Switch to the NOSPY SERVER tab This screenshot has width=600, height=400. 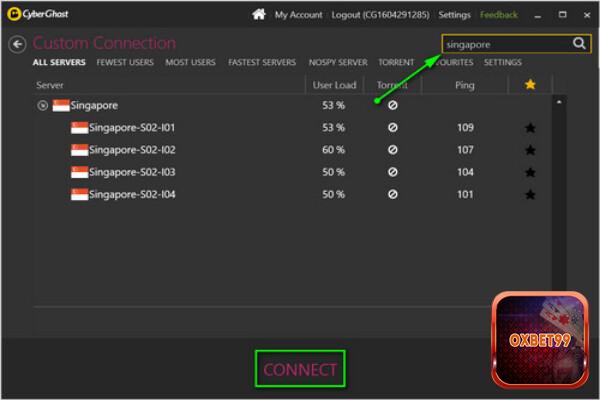click(338, 62)
